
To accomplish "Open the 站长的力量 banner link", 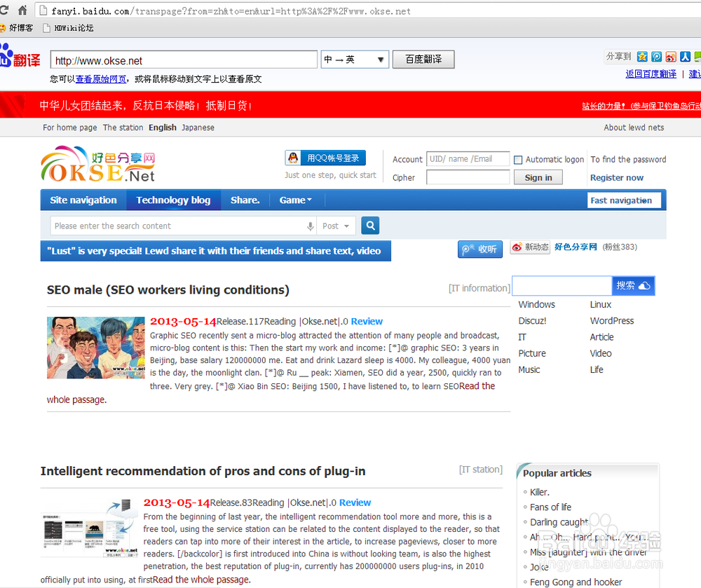I will [x=641, y=106].
